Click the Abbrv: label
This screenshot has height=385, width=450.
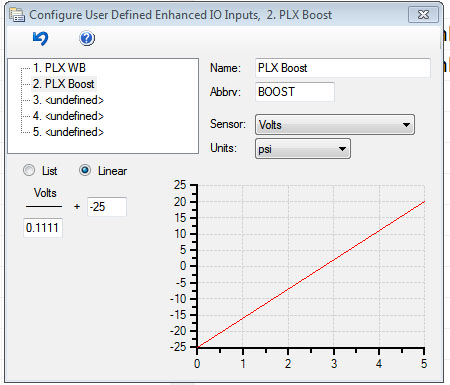click(x=225, y=92)
